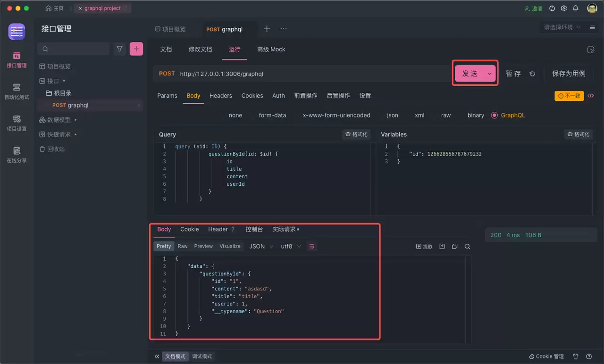Select the json body type
The width and height of the screenshot is (604, 364).
tap(393, 115)
